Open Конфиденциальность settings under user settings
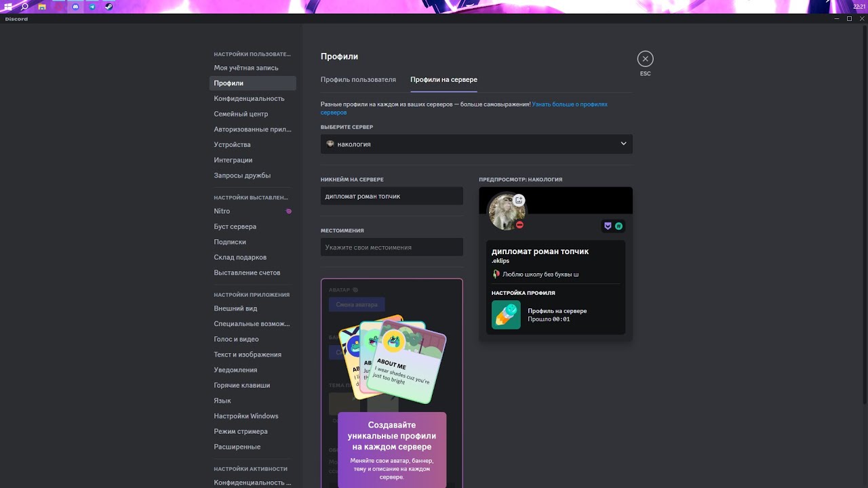868x488 pixels. pos(252,99)
